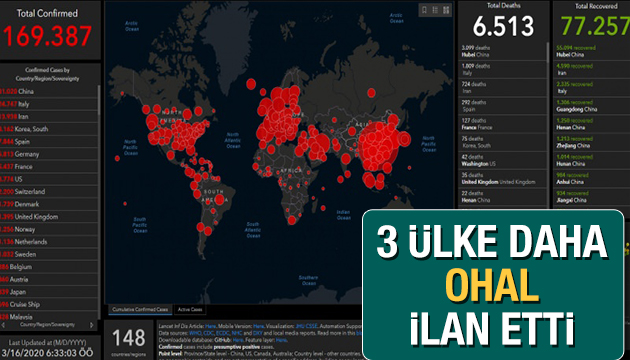
Task: Select Korea, South in the country list
Action: [x=49, y=129]
